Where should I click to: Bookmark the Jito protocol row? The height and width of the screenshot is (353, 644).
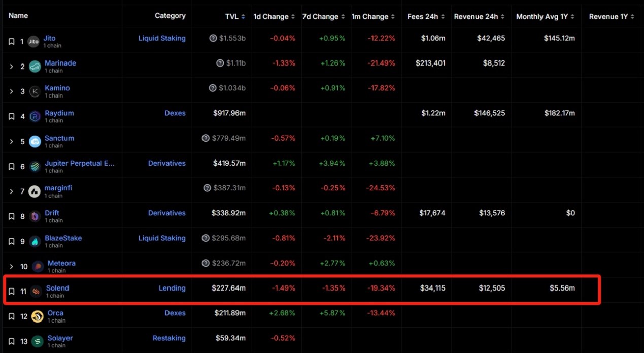point(11,42)
